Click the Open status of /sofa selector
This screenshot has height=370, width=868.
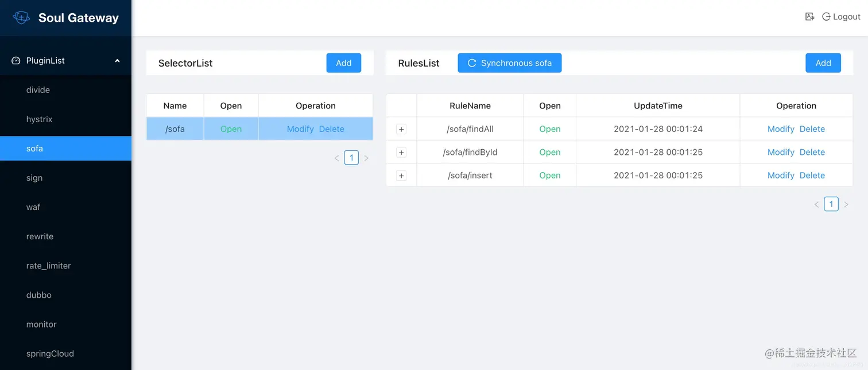point(231,129)
